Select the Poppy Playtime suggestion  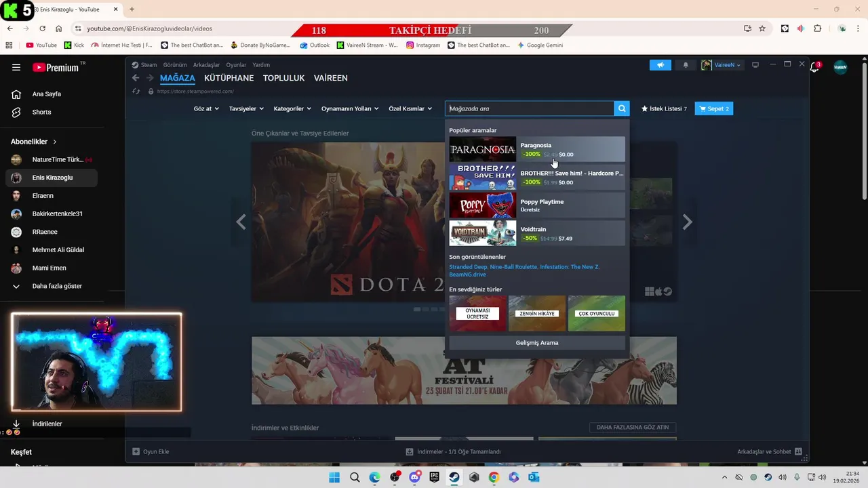coord(537,205)
